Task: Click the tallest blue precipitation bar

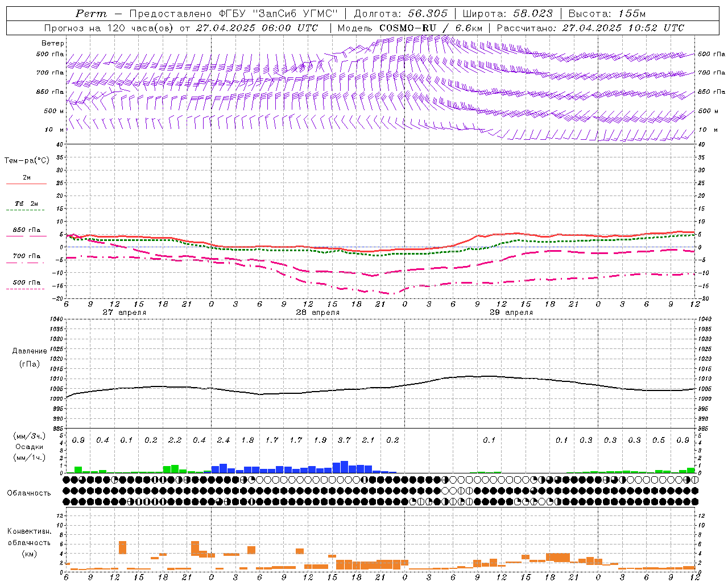Action: (344, 467)
